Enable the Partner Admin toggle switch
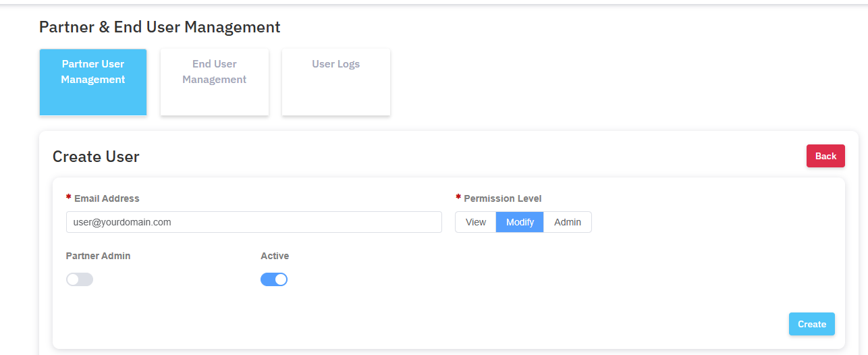 point(80,279)
